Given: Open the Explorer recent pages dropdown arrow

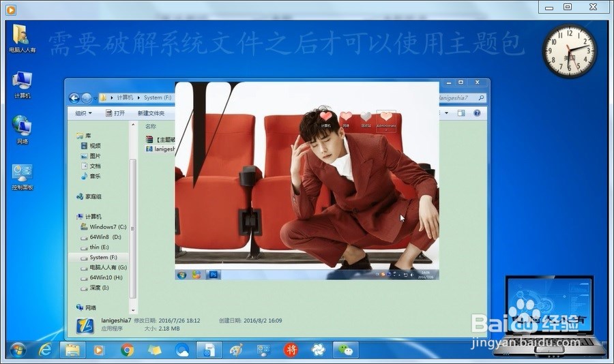Looking at the screenshot, I should tap(95, 98).
